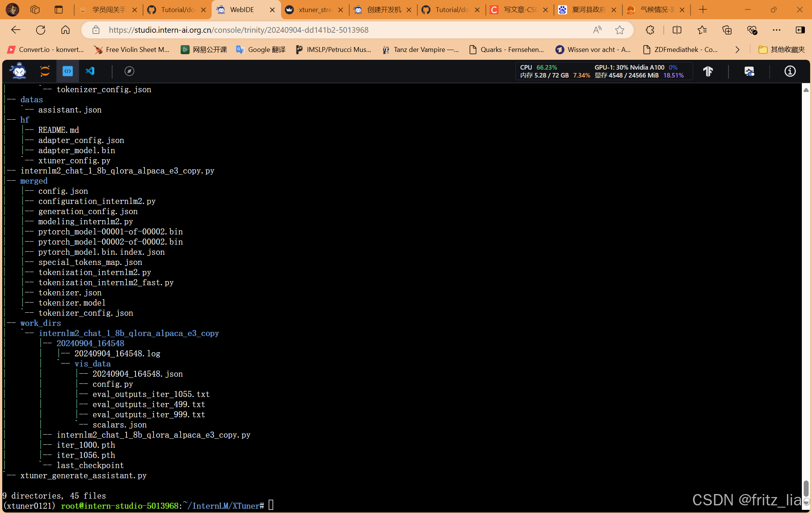Screen dimensions: 812x514
Task: Click the info circle icon
Action: [790, 71]
